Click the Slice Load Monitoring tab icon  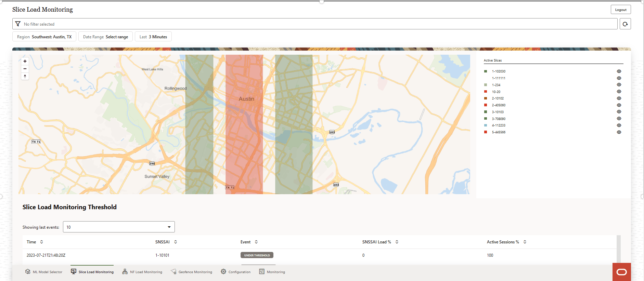74,271
